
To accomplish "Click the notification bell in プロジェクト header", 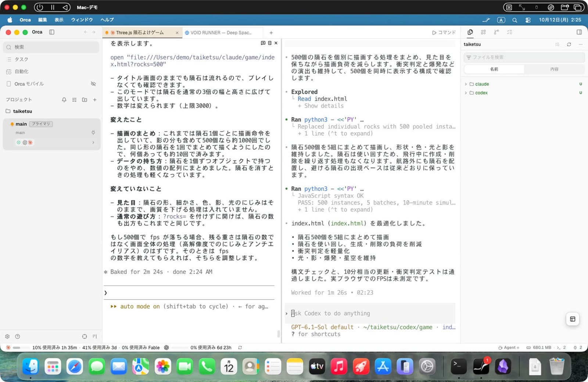I will (x=64, y=100).
